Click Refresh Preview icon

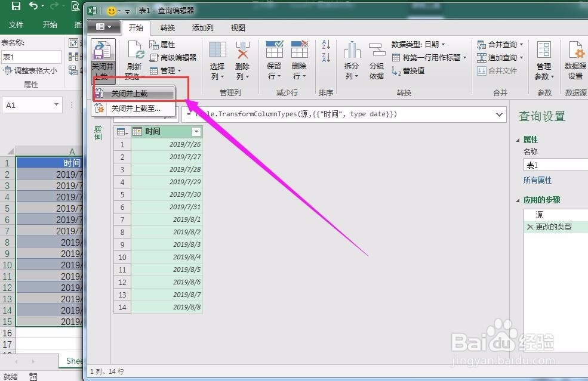tap(134, 51)
